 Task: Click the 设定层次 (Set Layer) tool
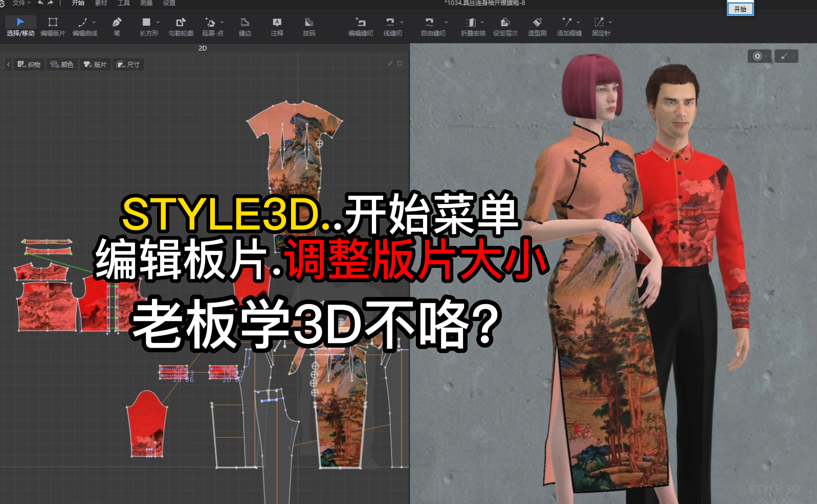(505, 27)
